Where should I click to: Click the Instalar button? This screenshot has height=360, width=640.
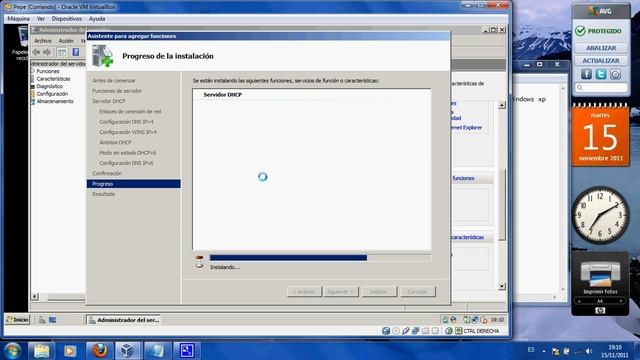pyautogui.click(x=379, y=291)
